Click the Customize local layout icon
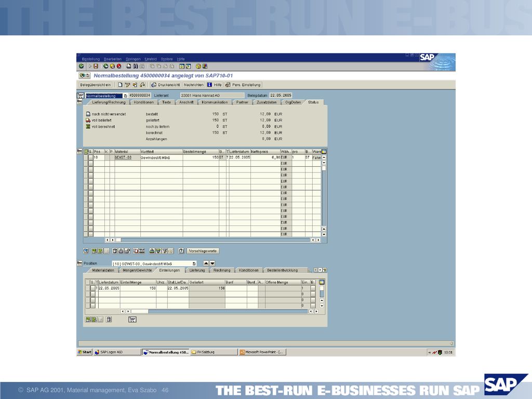This screenshot has height=399, width=532. point(205,66)
